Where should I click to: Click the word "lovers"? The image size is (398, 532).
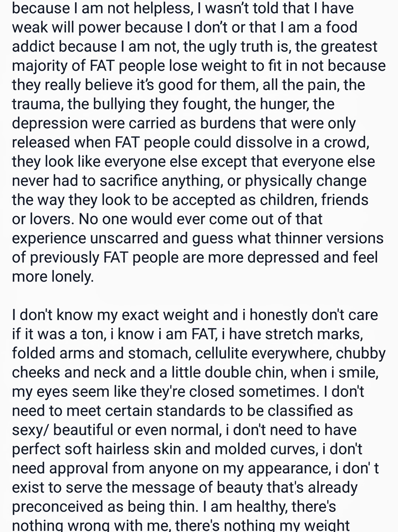click(x=40, y=218)
